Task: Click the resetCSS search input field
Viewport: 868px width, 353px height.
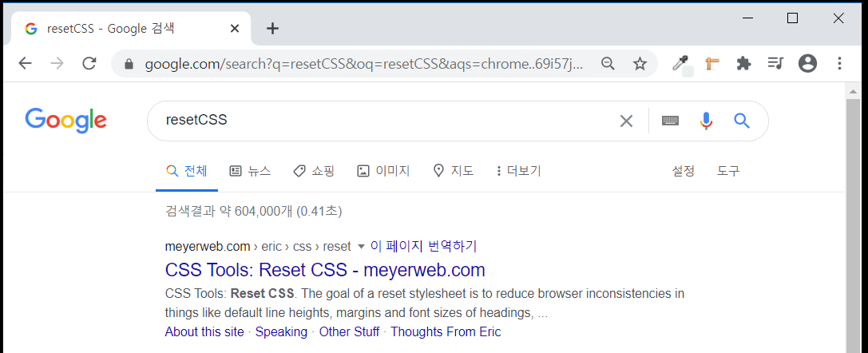Action: tap(387, 121)
